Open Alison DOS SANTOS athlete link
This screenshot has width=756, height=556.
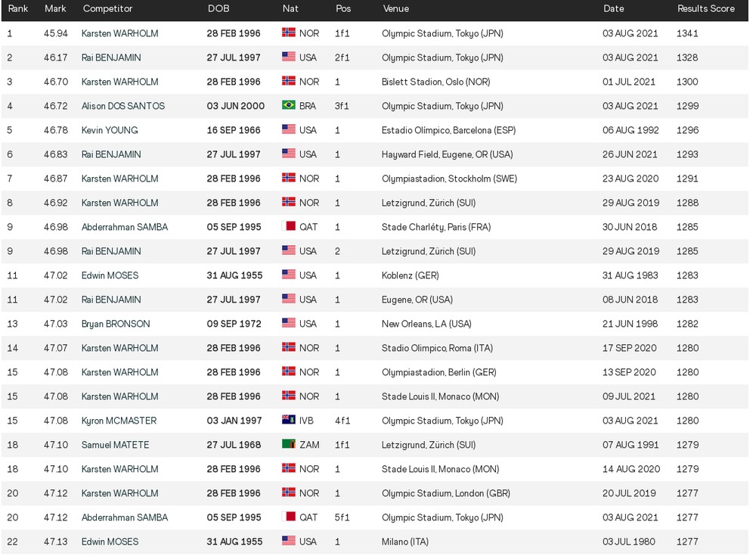[x=122, y=106]
